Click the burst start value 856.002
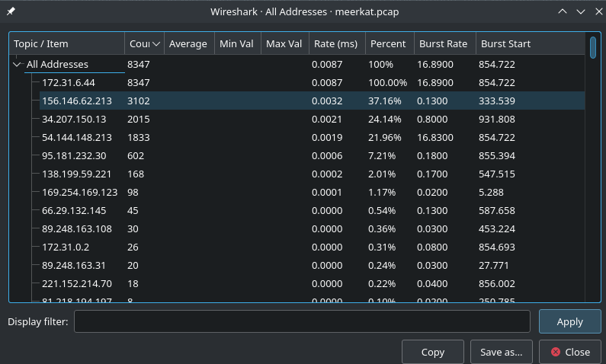Image resolution: width=606 pixels, height=364 pixels. (497, 284)
